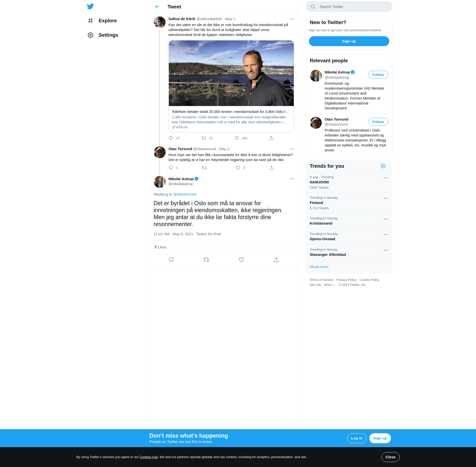Open Settings from the sidebar
The width and height of the screenshot is (476, 467).
coord(103,35)
